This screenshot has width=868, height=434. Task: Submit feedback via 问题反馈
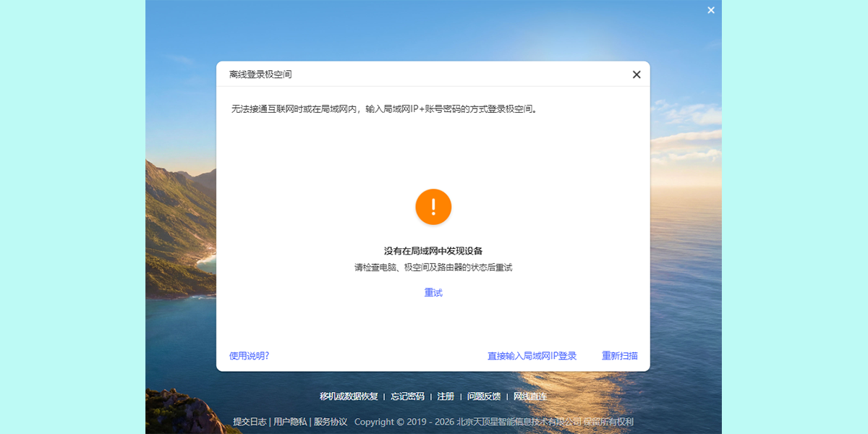(485, 396)
